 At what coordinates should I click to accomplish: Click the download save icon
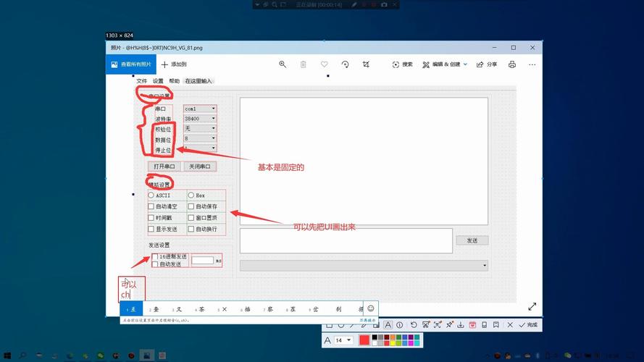pyautogui.click(x=461, y=325)
